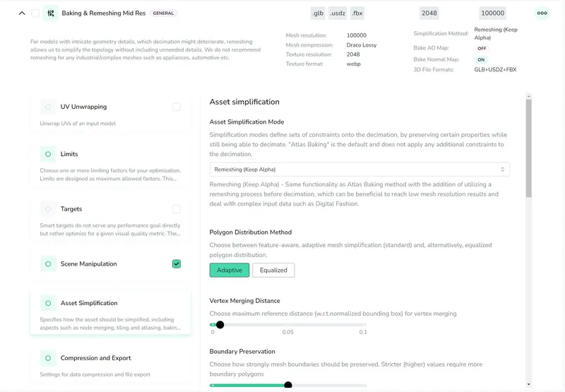The image size is (565, 392).
Task: Click the preset sliders icon beside Baking & Remeshing
Action: [x=50, y=13]
